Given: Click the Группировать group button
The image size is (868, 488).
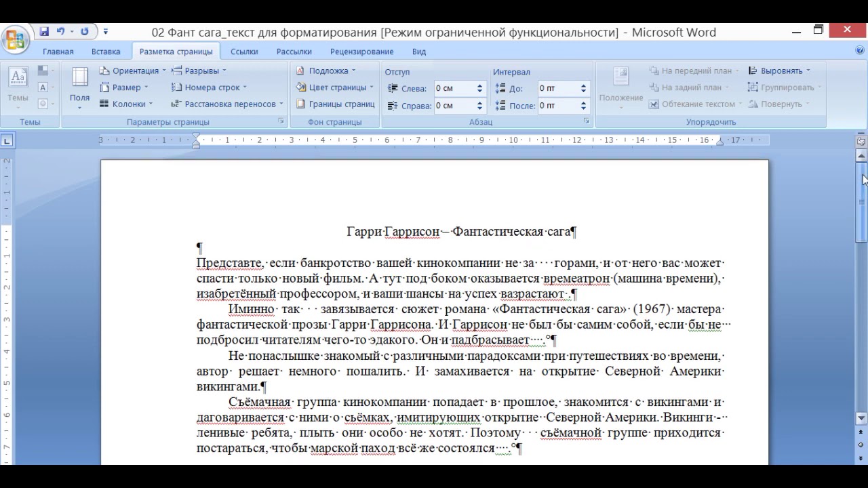Looking at the screenshot, I should point(785,87).
